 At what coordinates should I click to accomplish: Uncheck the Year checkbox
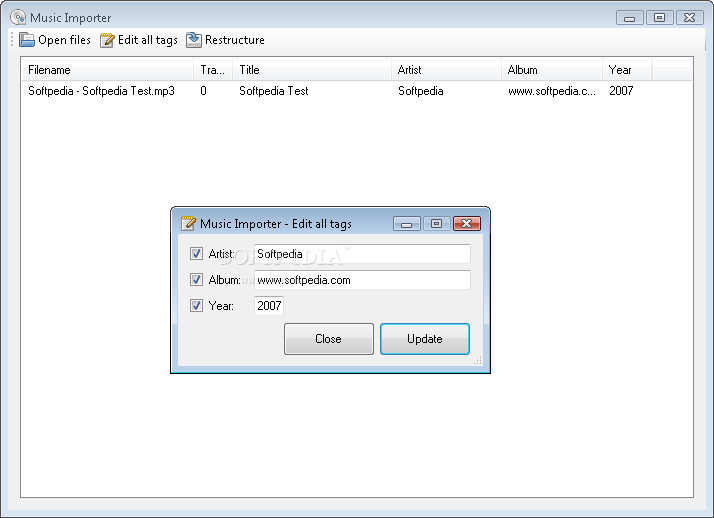196,305
